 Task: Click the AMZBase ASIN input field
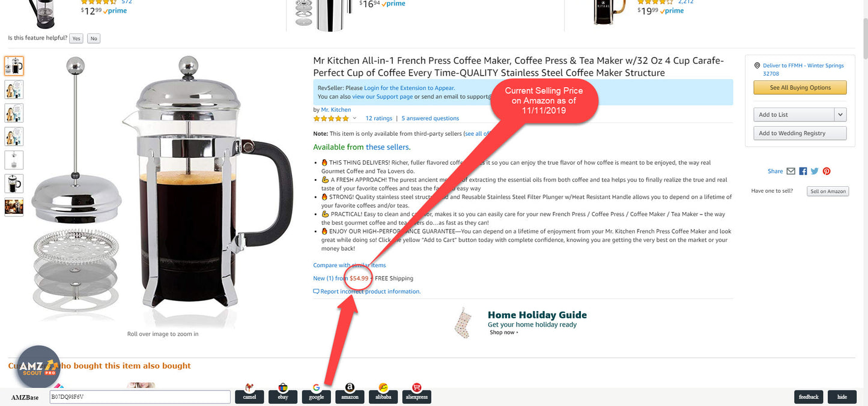tap(140, 397)
